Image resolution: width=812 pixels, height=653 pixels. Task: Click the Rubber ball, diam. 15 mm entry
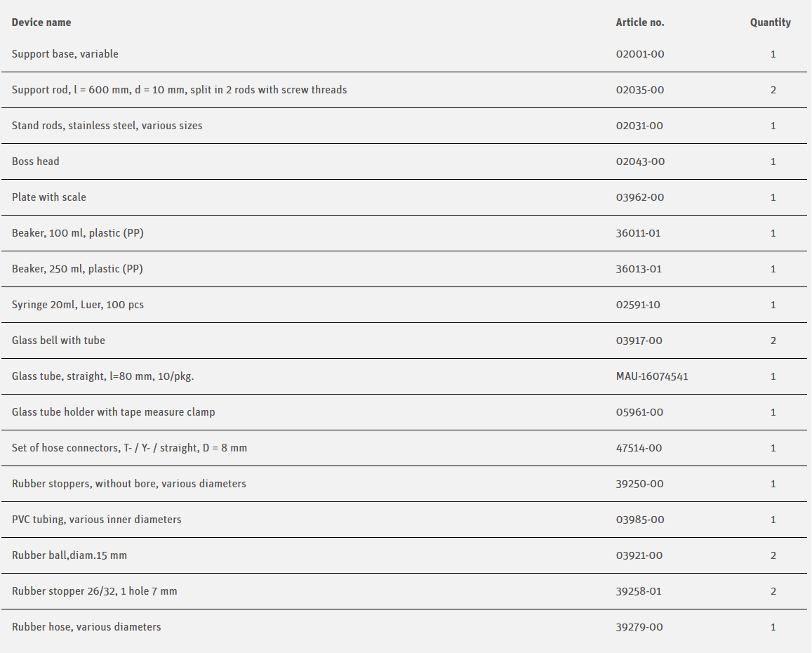[x=69, y=555]
